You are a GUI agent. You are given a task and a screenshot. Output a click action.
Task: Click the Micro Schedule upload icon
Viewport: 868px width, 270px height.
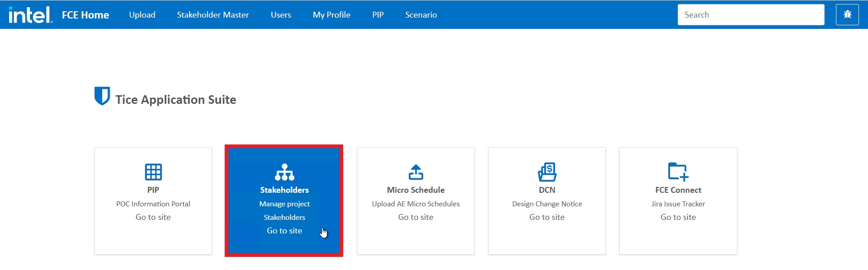(415, 172)
